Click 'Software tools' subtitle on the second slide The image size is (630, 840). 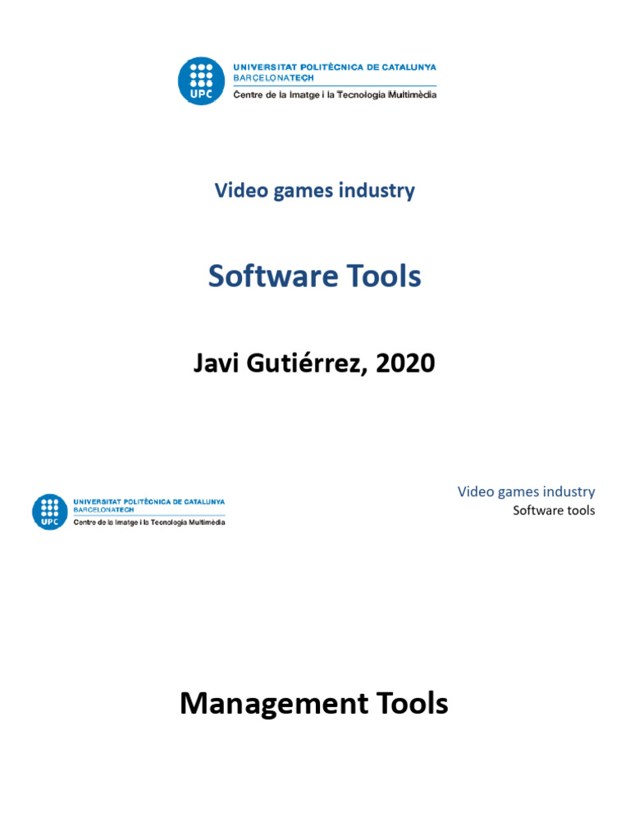(x=554, y=510)
